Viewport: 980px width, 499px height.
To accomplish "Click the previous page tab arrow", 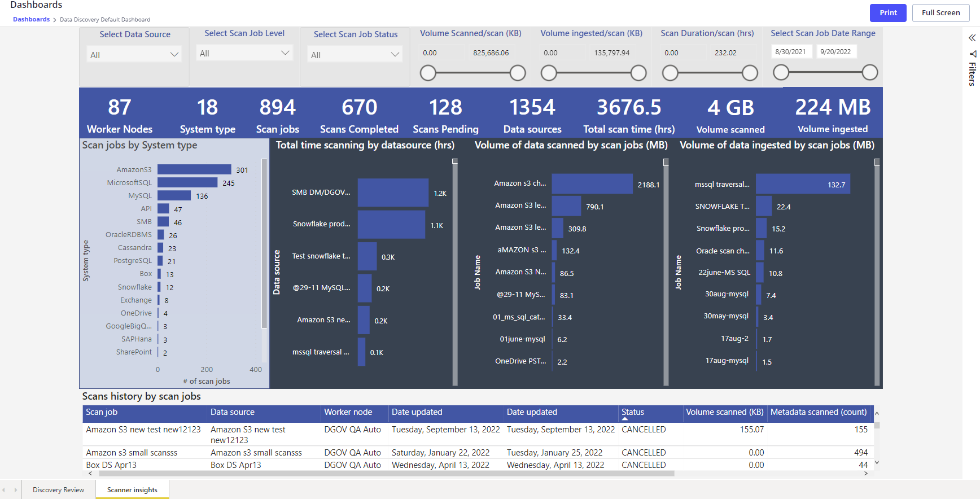I will click(5, 490).
